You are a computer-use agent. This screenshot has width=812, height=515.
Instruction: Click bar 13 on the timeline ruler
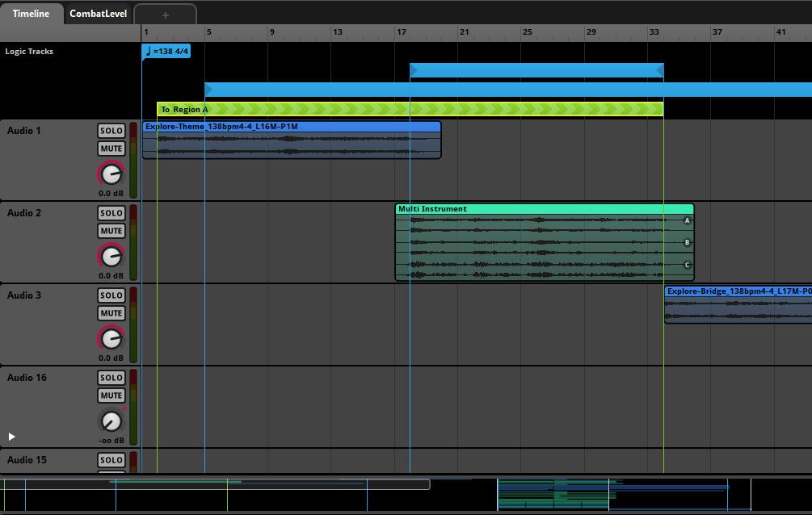tap(338, 32)
